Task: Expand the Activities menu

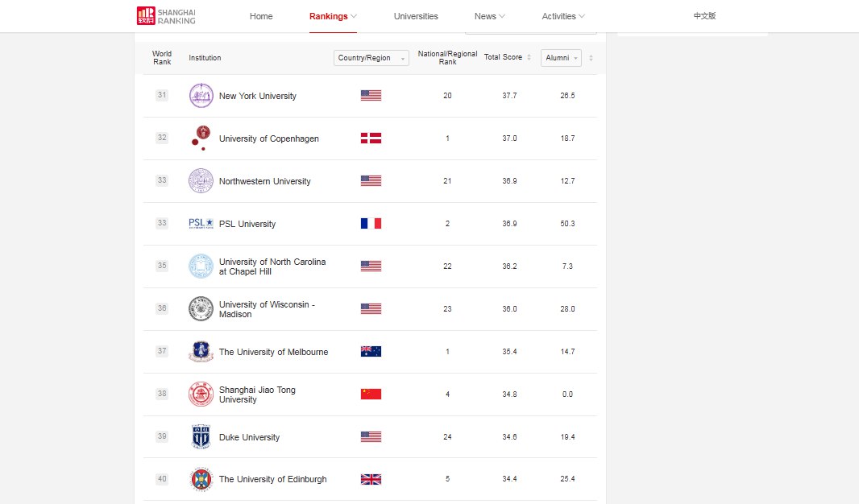Action: click(563, 16)
